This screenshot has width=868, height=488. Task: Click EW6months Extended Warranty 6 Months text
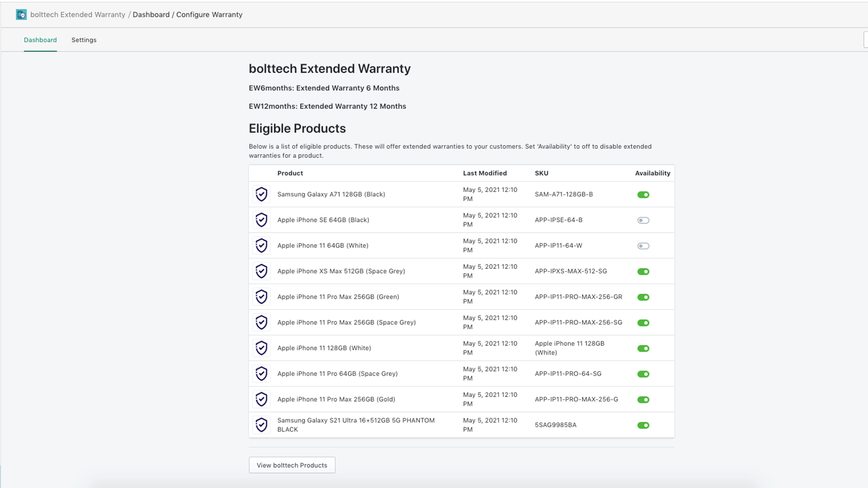click(324, 88)
